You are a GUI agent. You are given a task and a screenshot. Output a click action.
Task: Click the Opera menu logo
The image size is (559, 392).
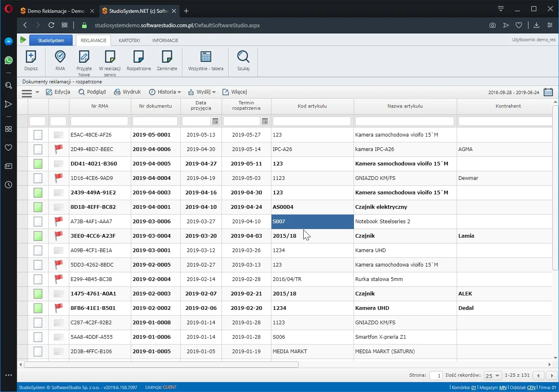(8, 9)
